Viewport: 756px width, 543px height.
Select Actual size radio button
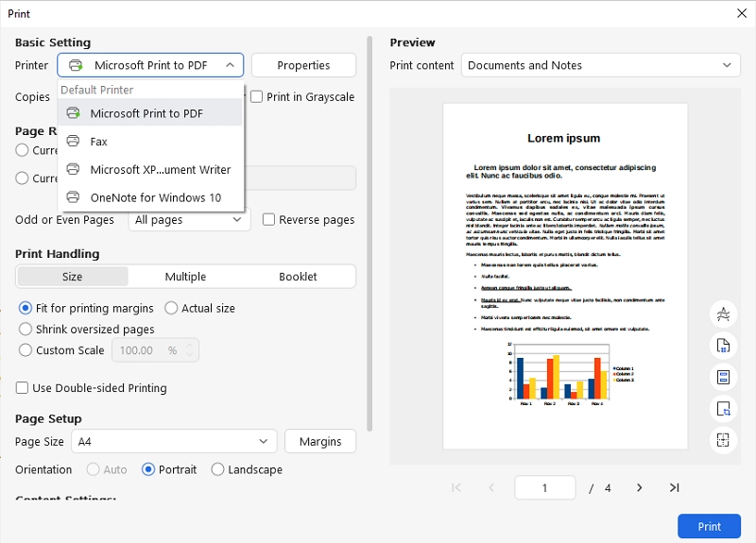[x=171, y=308]
